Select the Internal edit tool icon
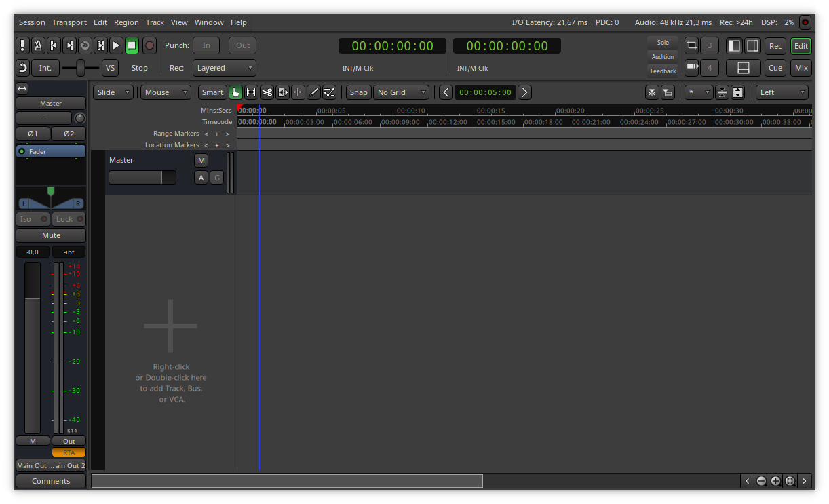 pyautogui.click(x=329, y=92)
